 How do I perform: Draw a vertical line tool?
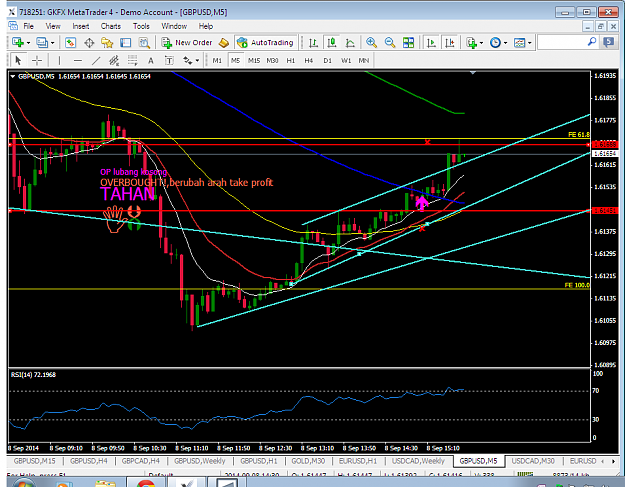click(59, 61)
